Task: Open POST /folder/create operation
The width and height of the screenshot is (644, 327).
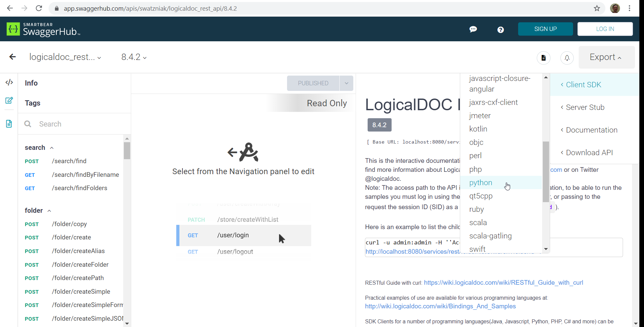Action: pyautogui.click(x=71, y=237)
